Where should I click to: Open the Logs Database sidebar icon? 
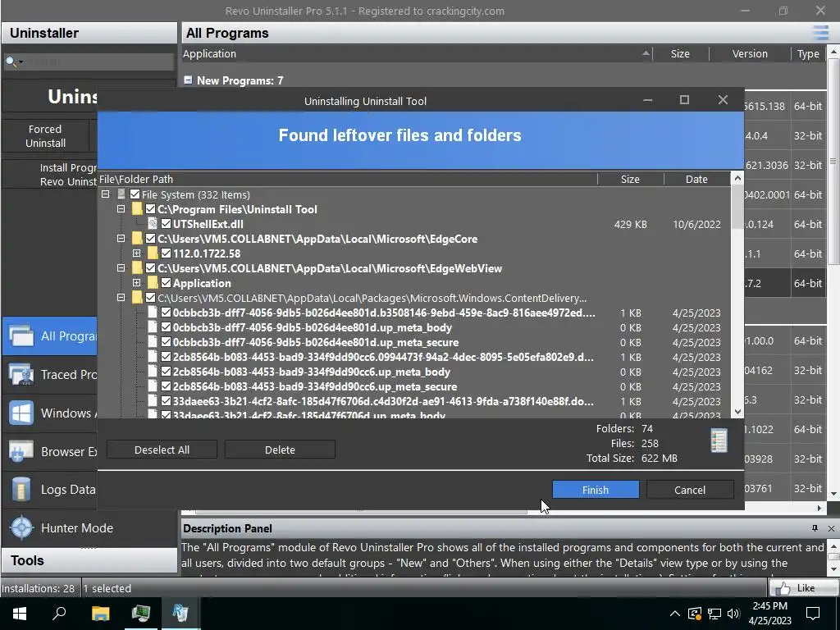[21, 490]
